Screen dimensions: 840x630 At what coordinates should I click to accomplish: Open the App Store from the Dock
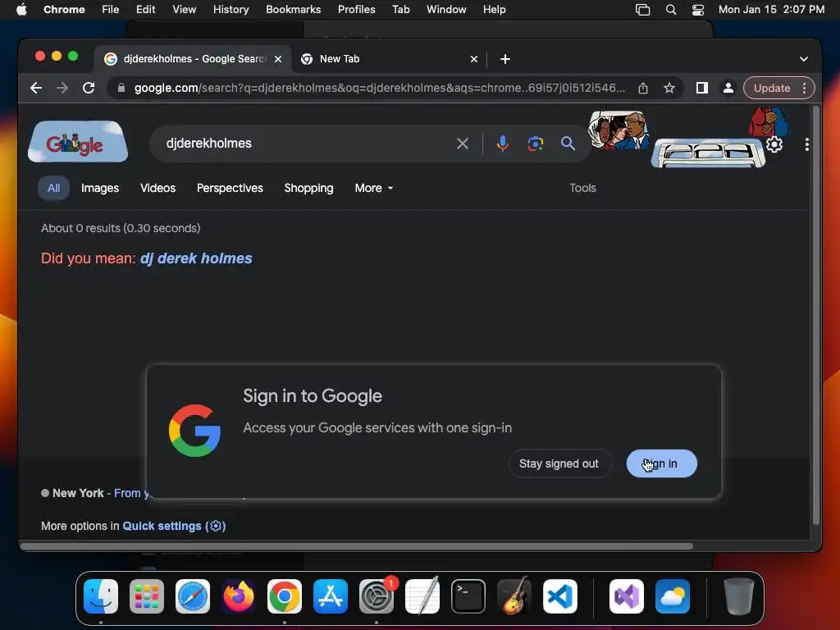pyautogui.click(x=331, y=596)
